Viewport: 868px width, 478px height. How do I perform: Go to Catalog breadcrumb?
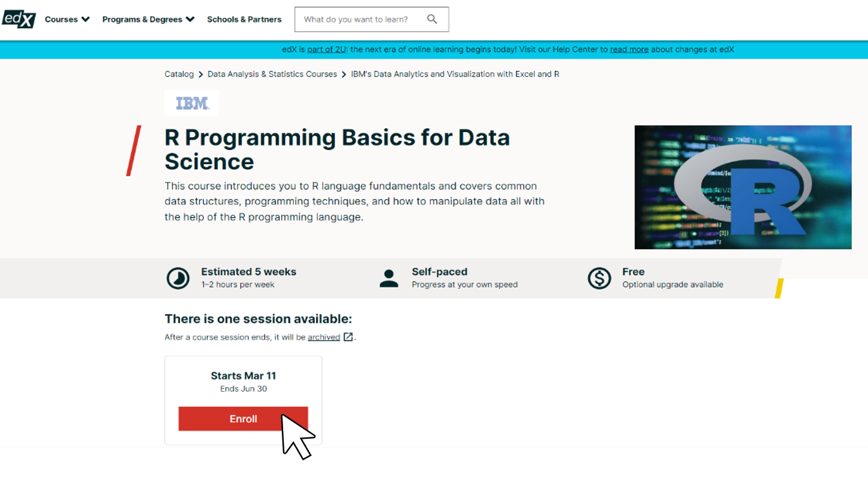point(179,74)
